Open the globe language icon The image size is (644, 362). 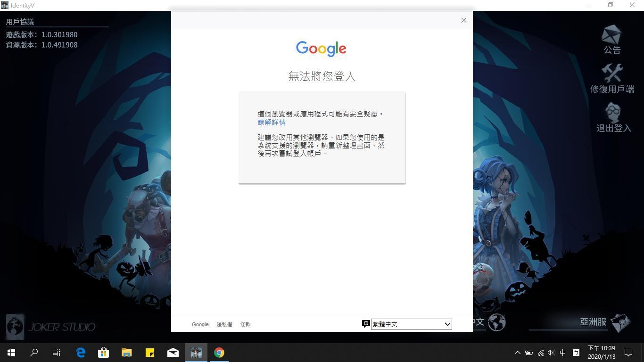[x=496, y=322]
